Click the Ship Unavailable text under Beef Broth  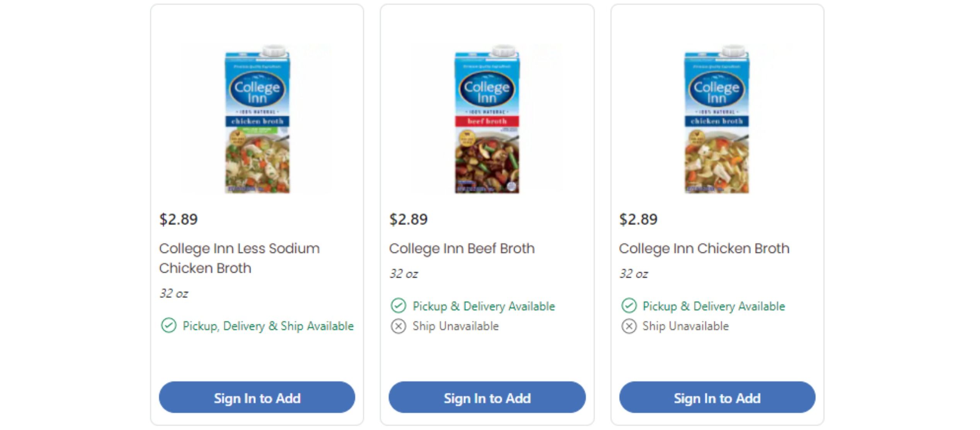pyautogui.click(x=455, y=326)
